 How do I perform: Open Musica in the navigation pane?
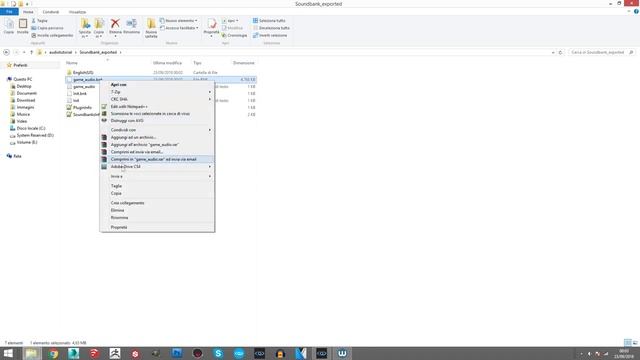click(x=23, y=114)
